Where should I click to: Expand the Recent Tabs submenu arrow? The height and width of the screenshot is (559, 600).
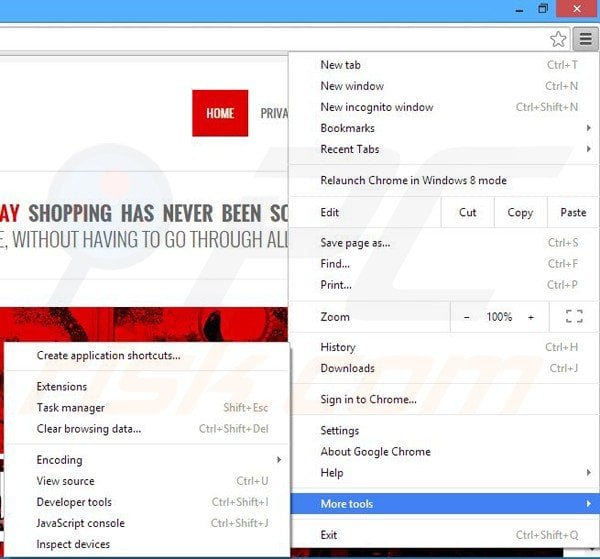pos(589,149)
